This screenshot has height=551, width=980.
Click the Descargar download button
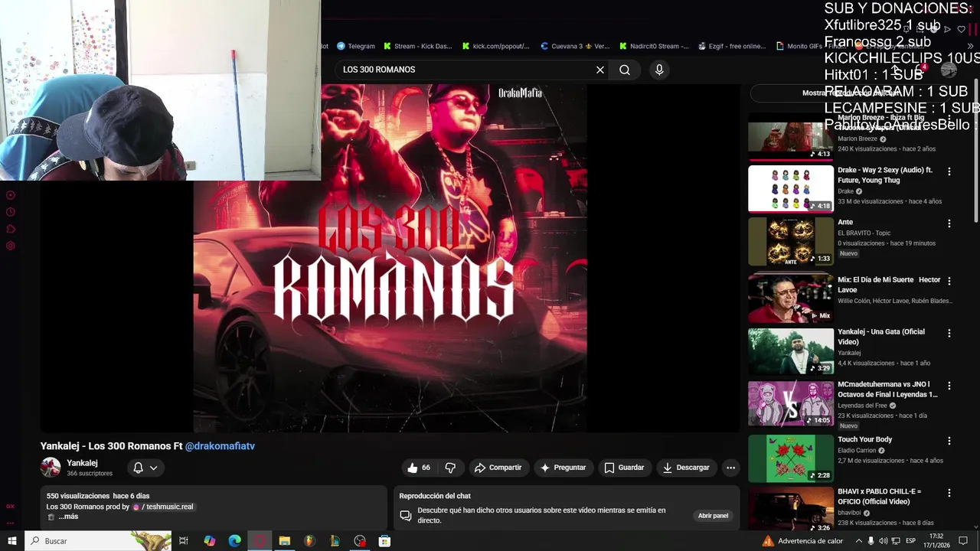(x=686, y=468)
